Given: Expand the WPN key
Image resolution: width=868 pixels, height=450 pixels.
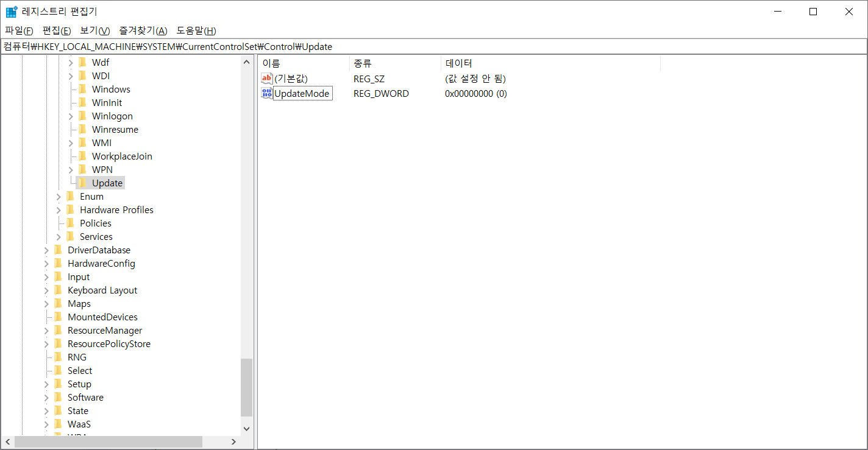Looking at the screenshot, I should pos(71,170).
